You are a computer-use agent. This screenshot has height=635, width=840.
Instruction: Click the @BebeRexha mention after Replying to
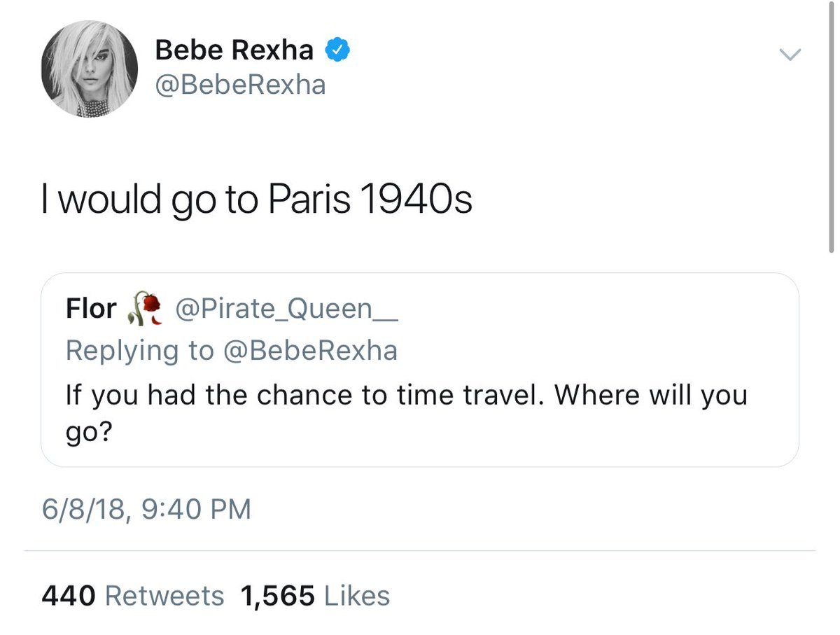pyautogui.click(x=309, y=349)
